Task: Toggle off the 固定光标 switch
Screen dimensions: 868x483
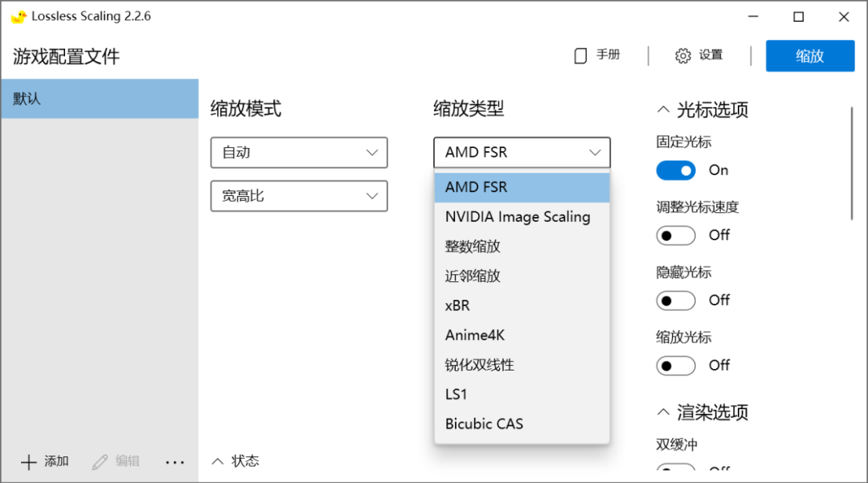Action: click(675, 170)
